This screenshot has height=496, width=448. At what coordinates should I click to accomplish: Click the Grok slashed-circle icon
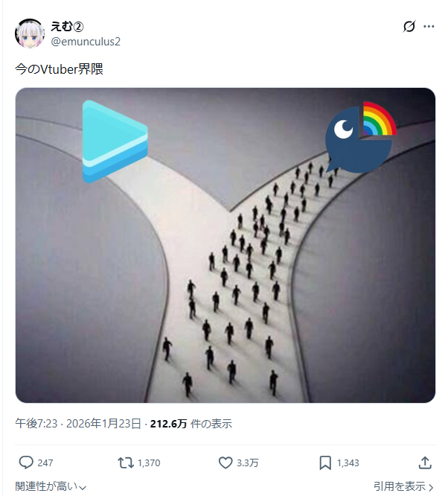coord(409,27)
